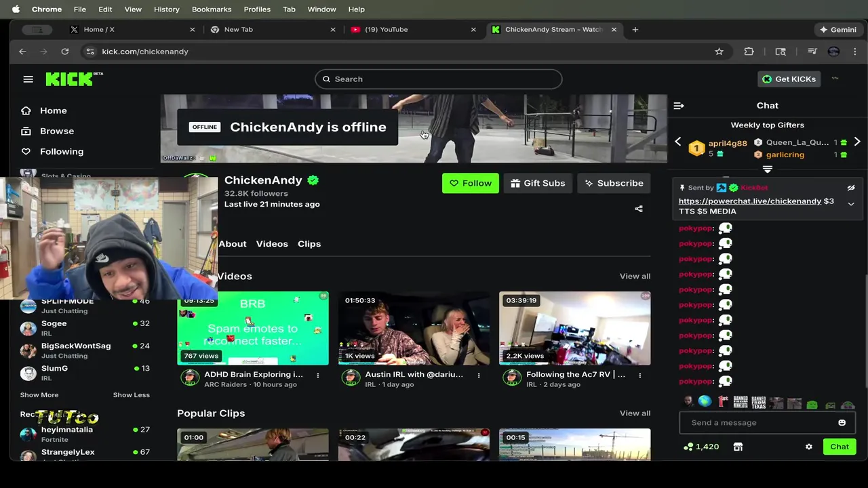This screenshot has height=488, width=868.
Task: Select the globe emote in chat
Action: pyautogui.click(x=705, y=403)
